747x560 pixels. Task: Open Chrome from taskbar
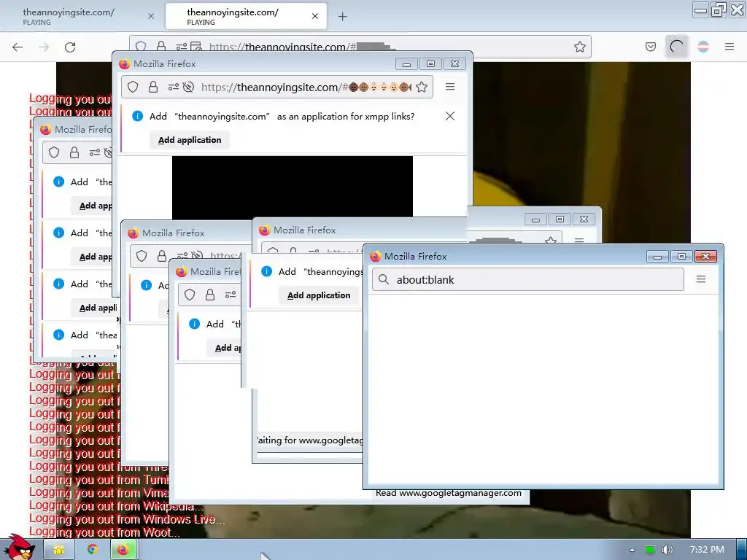pyautogui.click(x=92, y=550)
